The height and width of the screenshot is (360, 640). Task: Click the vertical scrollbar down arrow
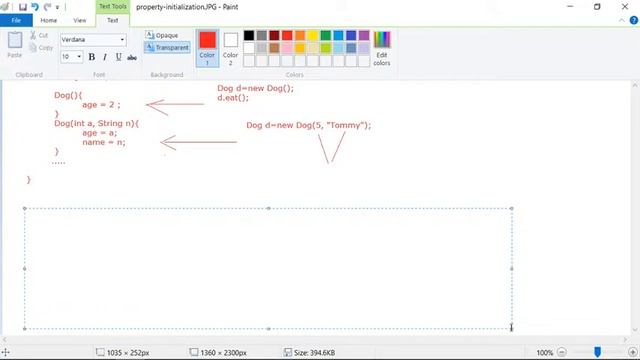[x=635, y=330]
